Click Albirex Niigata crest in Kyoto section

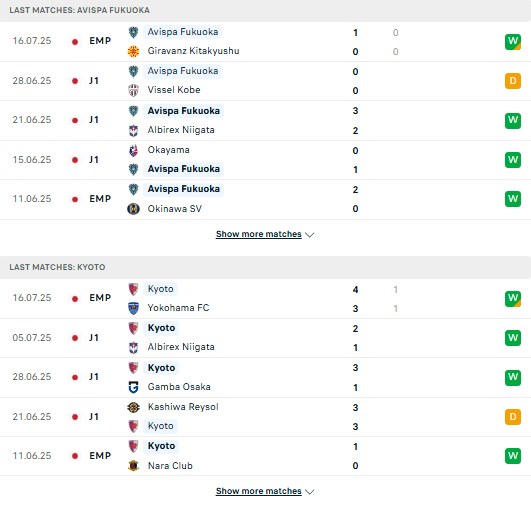click(x=133, y=348)
